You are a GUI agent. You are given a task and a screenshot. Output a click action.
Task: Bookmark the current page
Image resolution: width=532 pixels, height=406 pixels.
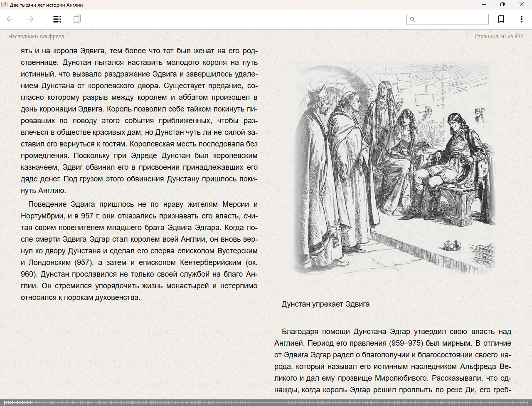[x=501, y=19]
